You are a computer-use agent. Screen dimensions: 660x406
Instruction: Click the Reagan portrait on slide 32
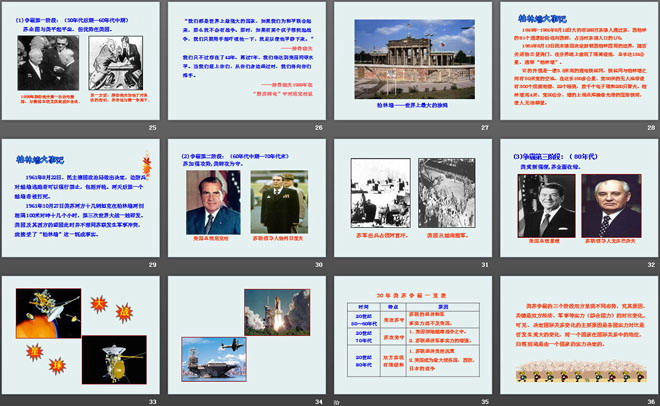point(546,206)
